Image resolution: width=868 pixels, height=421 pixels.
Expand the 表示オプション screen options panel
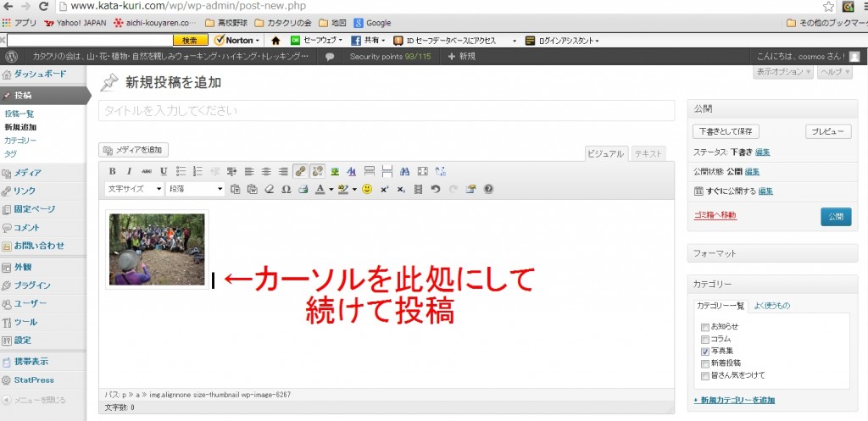pos(781,72)
